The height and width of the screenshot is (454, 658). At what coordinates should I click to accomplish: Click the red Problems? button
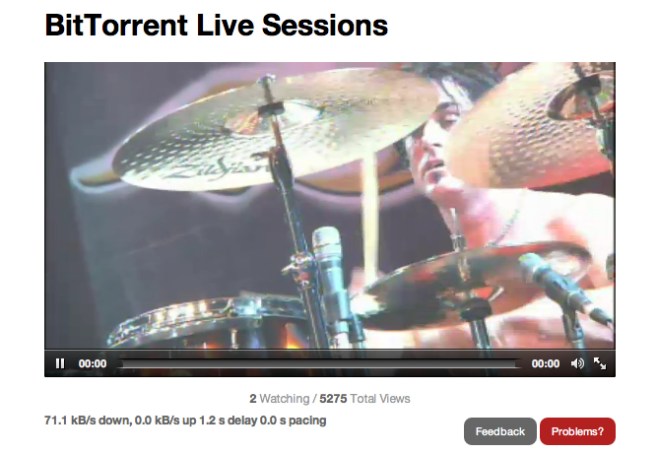click(577, 431)
